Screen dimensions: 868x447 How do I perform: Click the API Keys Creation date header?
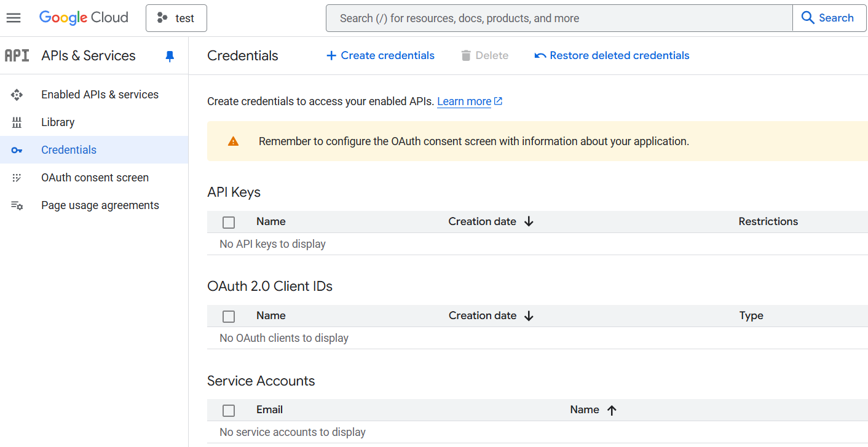pos(483,221)
